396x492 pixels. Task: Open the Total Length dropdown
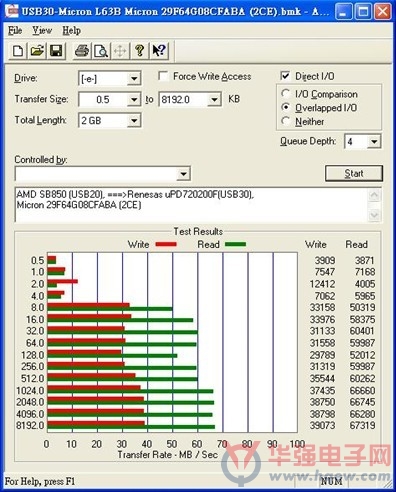134,121
